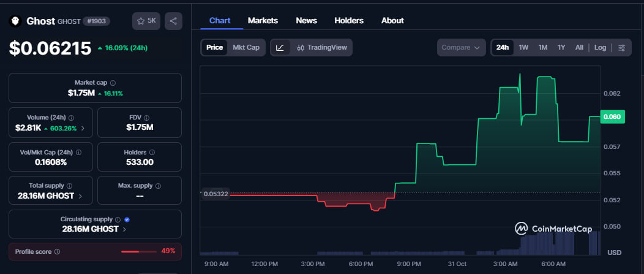Viewport: 644px width, 274px height.
Task: Expand the Total supply details arrow
Action: click(80, 196)
